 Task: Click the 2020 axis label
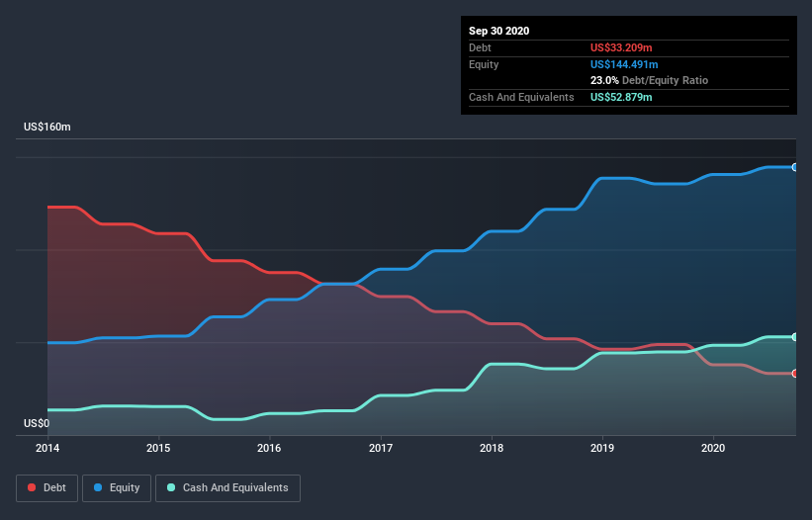click(713, 448)
